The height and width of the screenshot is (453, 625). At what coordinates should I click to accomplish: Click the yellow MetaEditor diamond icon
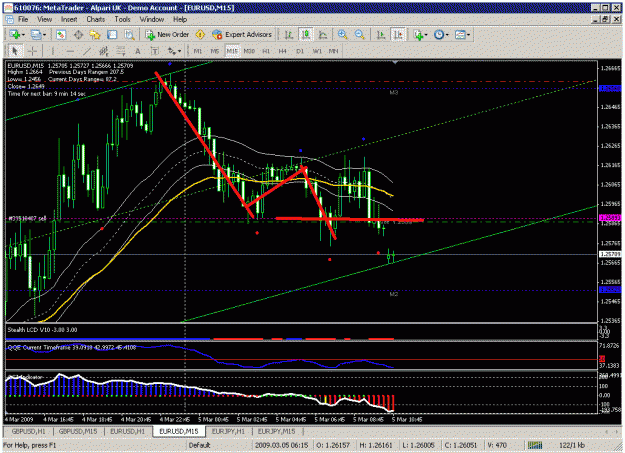point(200,35)
